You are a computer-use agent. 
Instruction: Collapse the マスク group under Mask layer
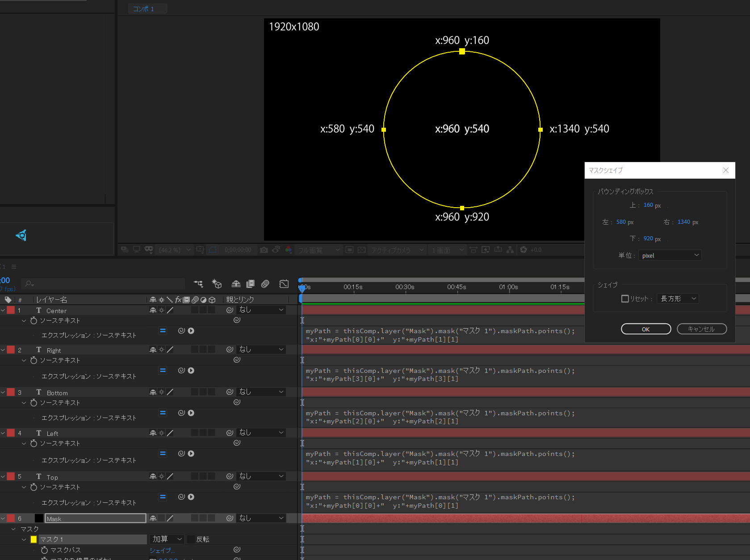pyautogui.click(x=13, y=529)
